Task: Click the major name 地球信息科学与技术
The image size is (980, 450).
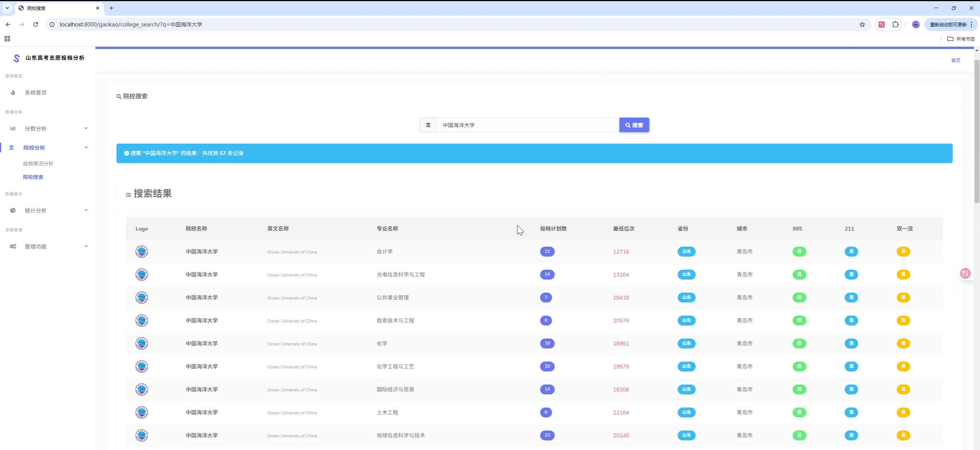Action: tap(401, 435)
